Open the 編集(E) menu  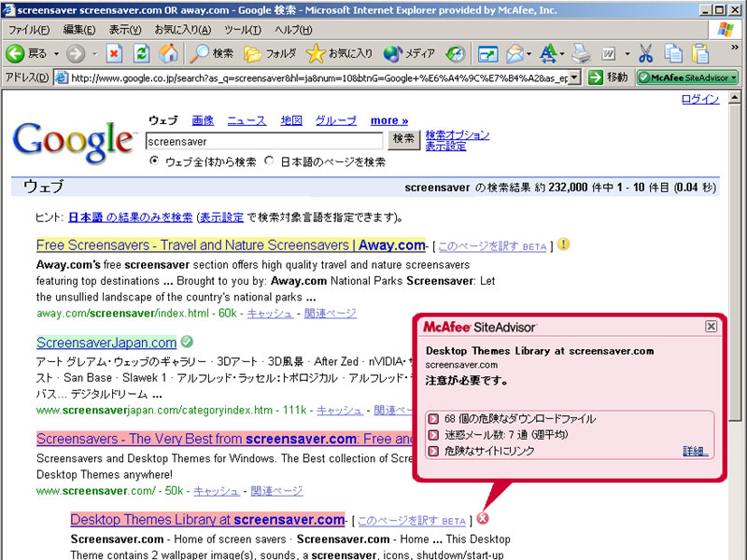click(x=79, y=30)
